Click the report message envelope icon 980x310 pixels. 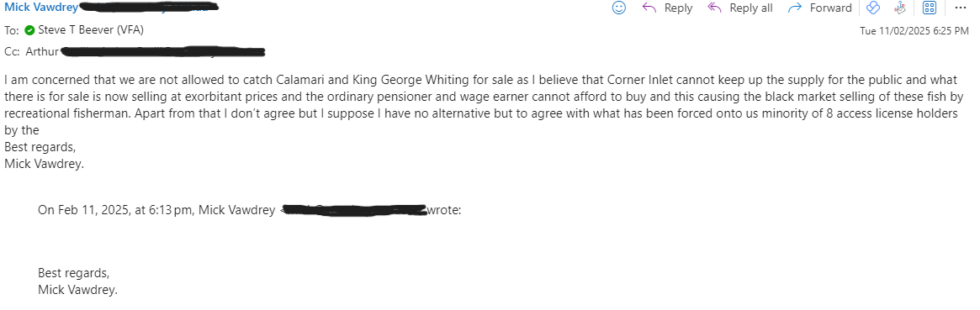(901, 8)
